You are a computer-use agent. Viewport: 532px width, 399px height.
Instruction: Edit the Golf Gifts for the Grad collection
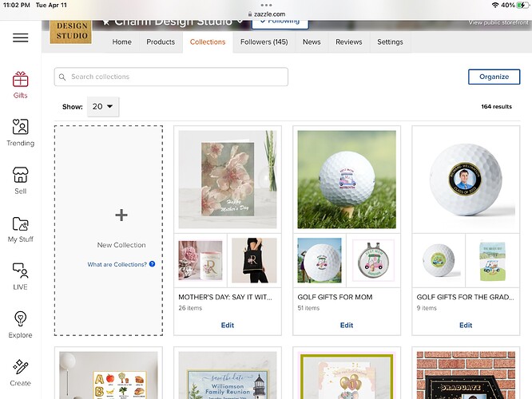tap(466, 325)
